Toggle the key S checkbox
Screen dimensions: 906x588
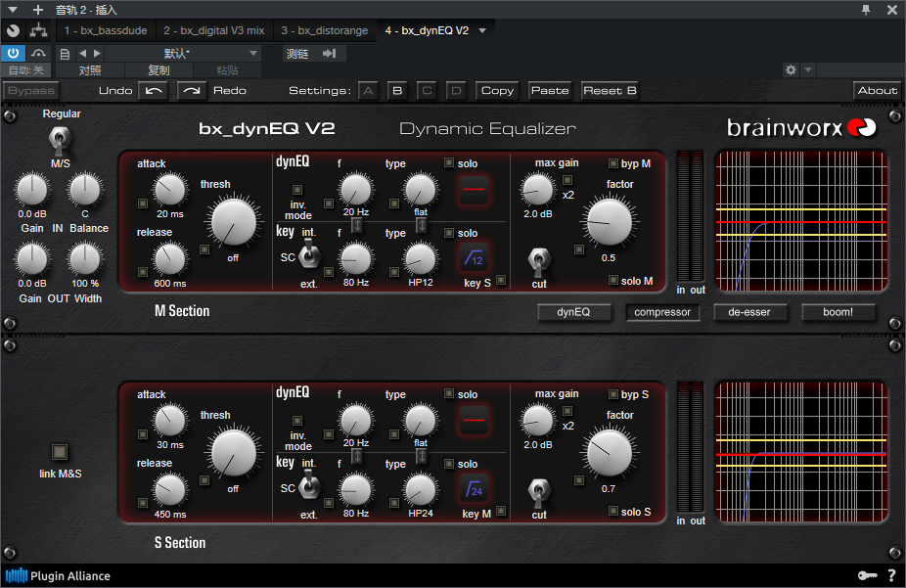tap(501, 280)
